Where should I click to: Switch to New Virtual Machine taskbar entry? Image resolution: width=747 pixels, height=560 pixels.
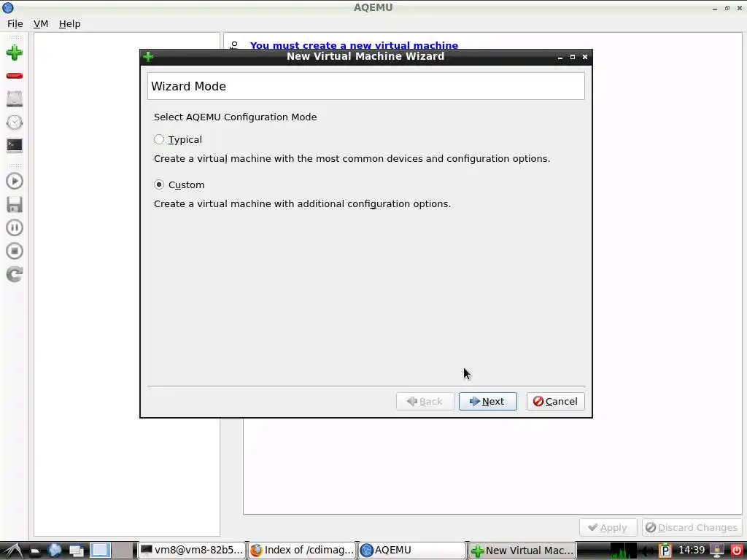522,551
